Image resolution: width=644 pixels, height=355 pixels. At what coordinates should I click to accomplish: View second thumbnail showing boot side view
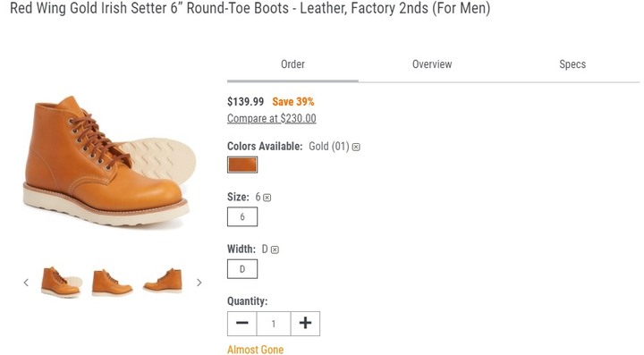click(112, 282)
